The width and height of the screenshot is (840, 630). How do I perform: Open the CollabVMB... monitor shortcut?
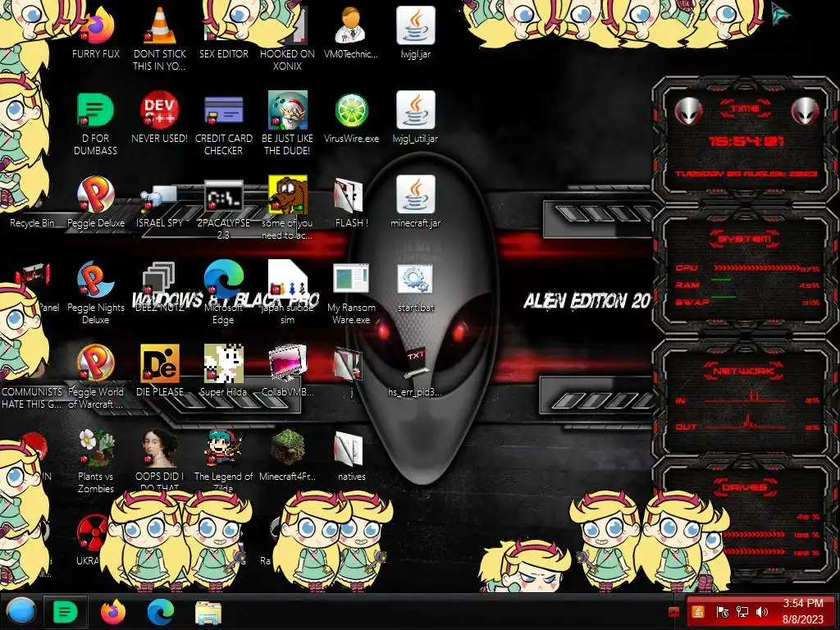click(288, 363)
